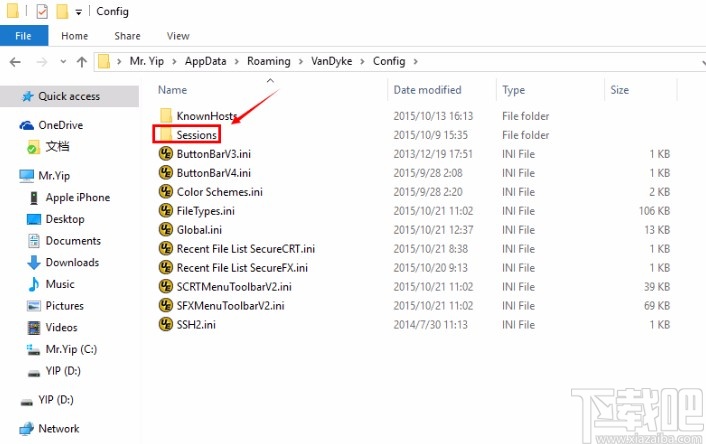This screenshot has height=444, width=706.
Task: Expand the chevron after VanDyke in address bar
Action: coord(362,61)
